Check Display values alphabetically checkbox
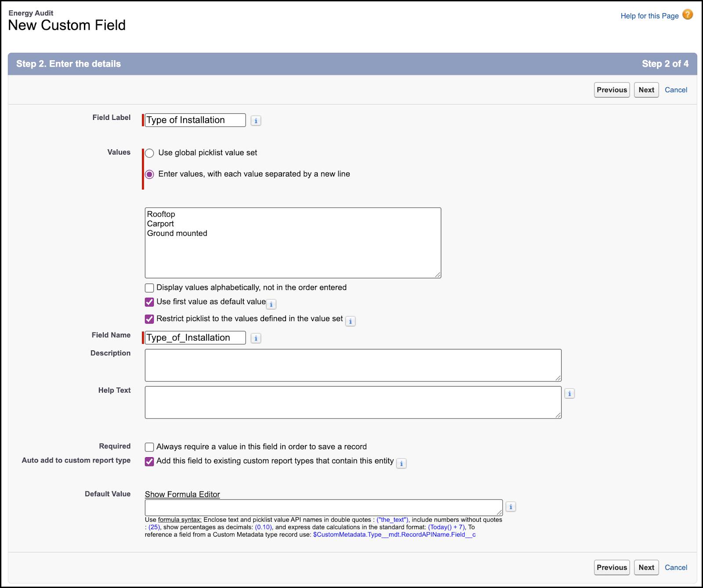Viewport: 703px width, 588px height. coord(149,288)
